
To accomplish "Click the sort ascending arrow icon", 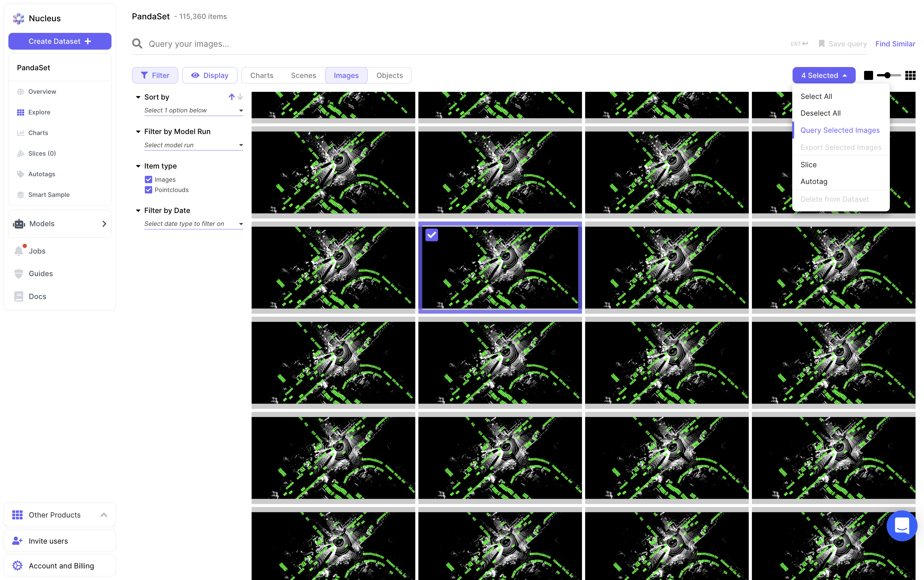I will pyautogui.click(x=232, y=97).
